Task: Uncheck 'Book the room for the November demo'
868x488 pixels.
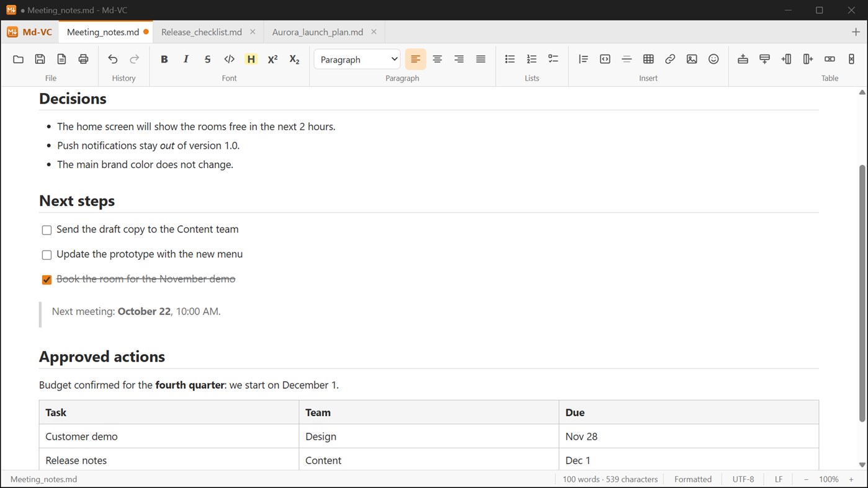Action: tap(47, 280)
